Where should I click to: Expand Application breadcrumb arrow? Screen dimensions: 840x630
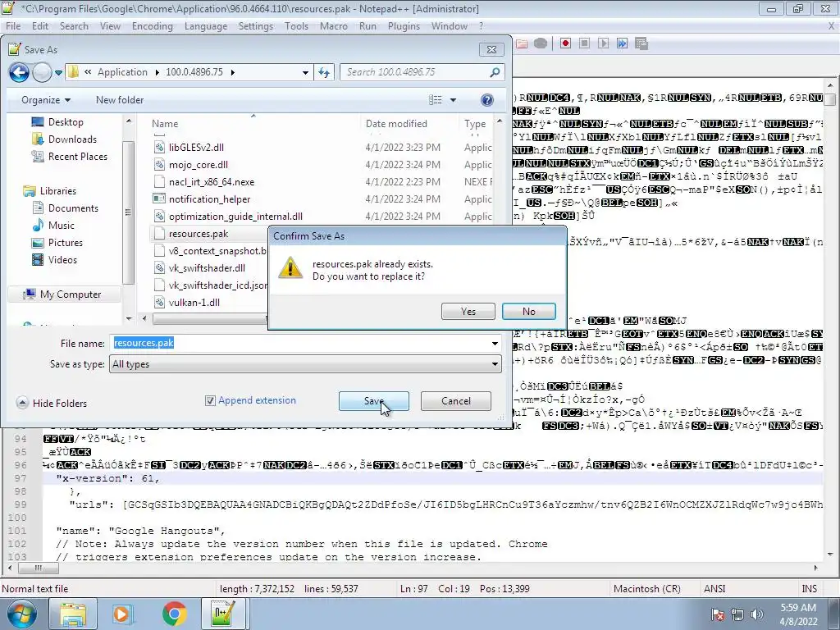click(157, 72)
